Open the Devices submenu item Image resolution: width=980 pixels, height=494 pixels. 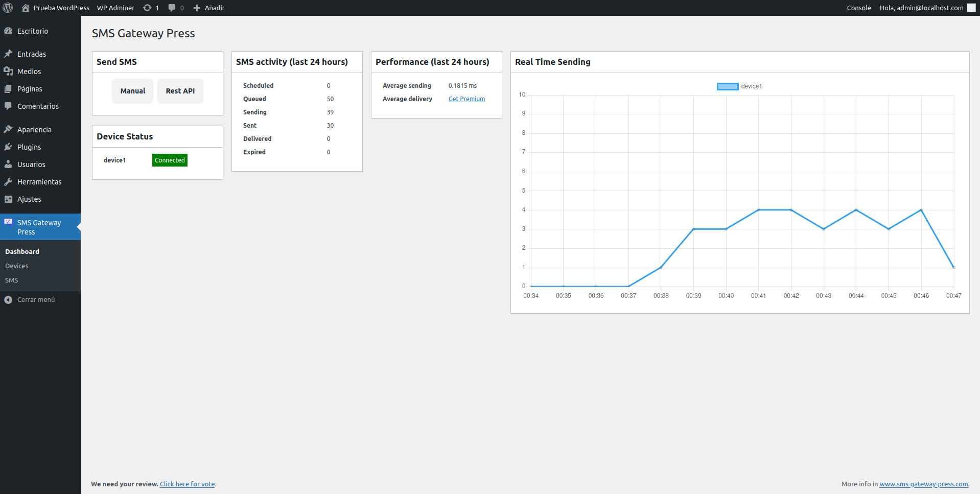coord(17,266)
